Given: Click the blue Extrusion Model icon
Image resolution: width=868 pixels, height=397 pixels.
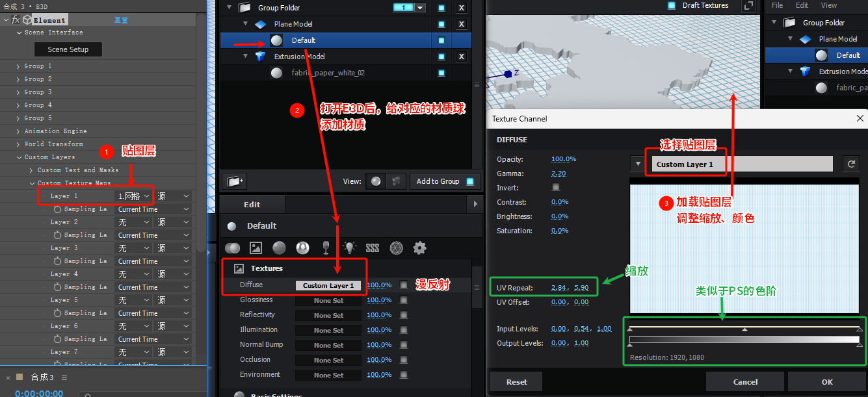Looking at the screenshot, I should coord(261,57).
